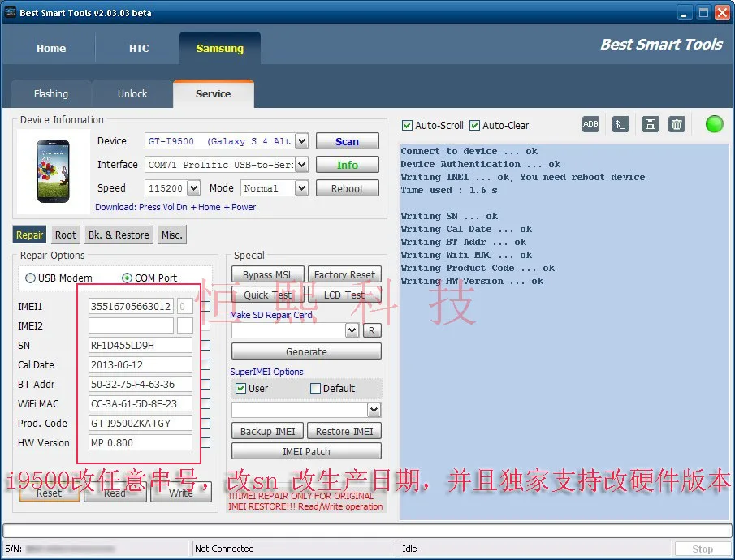
Task: Switch to the Misc. tab
Action: coord(172,235)
